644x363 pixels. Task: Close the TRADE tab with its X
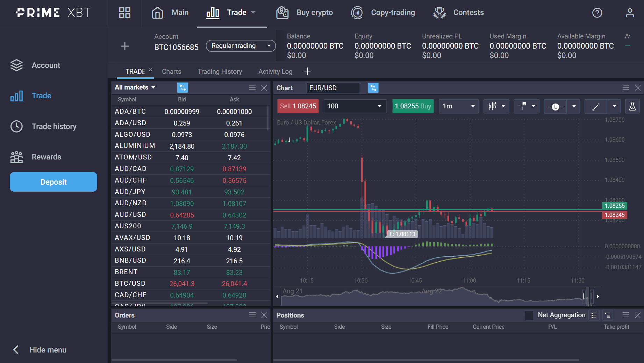pyautogui.click(x=150, y=69)
